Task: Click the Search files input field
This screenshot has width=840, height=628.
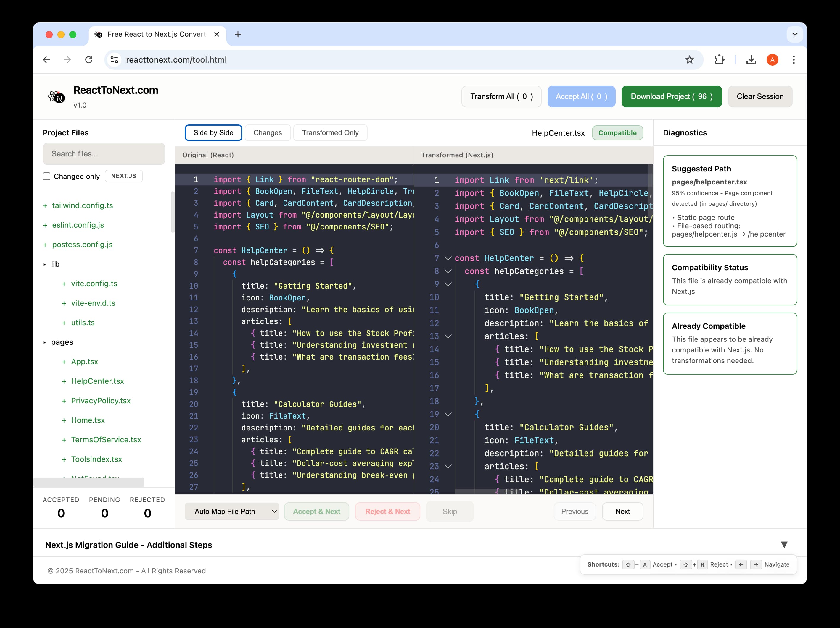Action: click(x=104, y=154)
